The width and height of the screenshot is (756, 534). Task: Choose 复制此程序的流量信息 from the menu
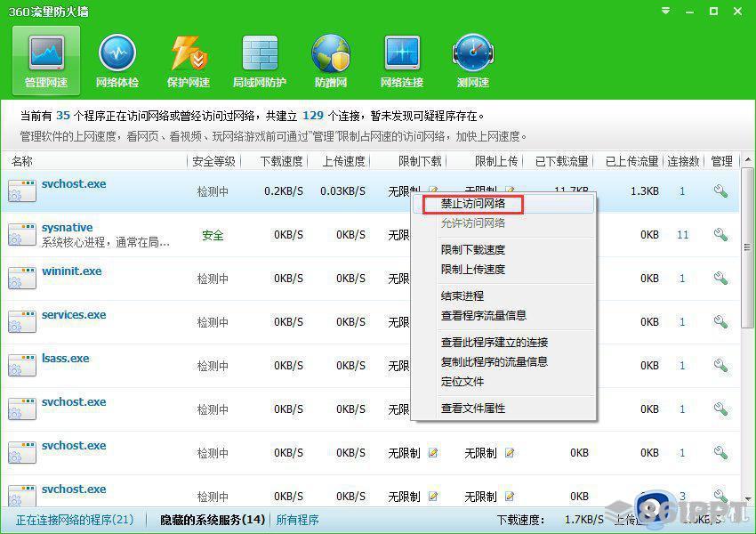(x=495, y=362)
